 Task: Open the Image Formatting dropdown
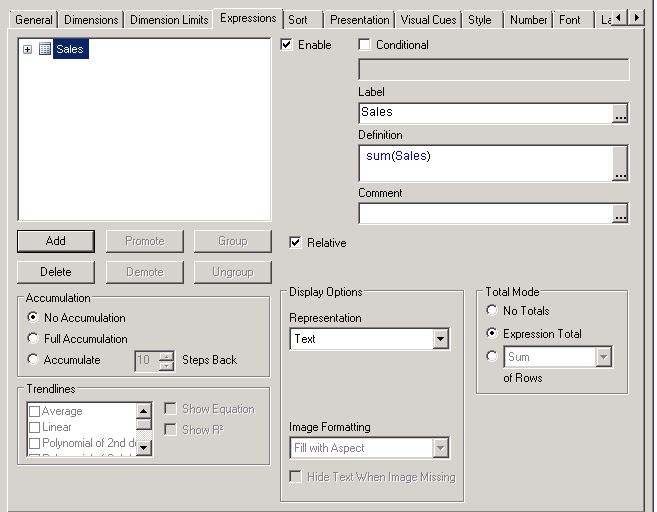440,448
